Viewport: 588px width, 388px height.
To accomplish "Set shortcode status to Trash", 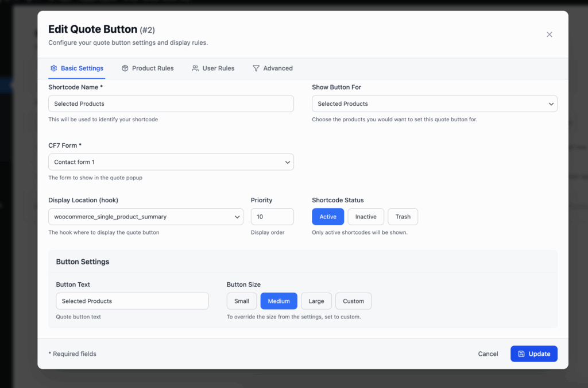I will [x=403, y=217].
